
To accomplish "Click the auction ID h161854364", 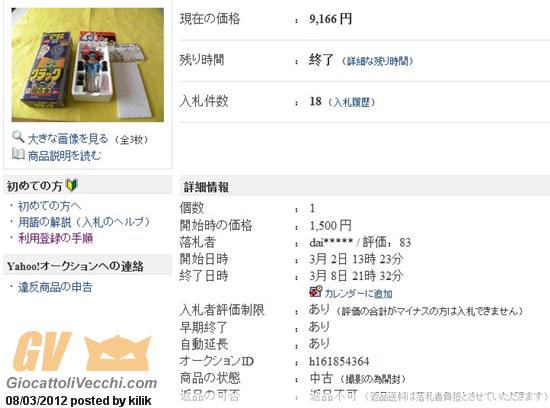I will click(339, 361).
